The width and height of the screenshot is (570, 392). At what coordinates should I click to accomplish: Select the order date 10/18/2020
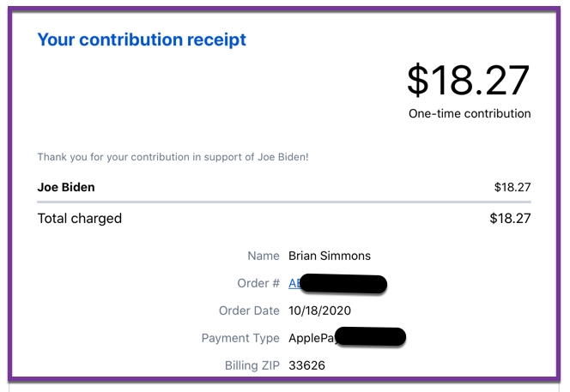320,311
